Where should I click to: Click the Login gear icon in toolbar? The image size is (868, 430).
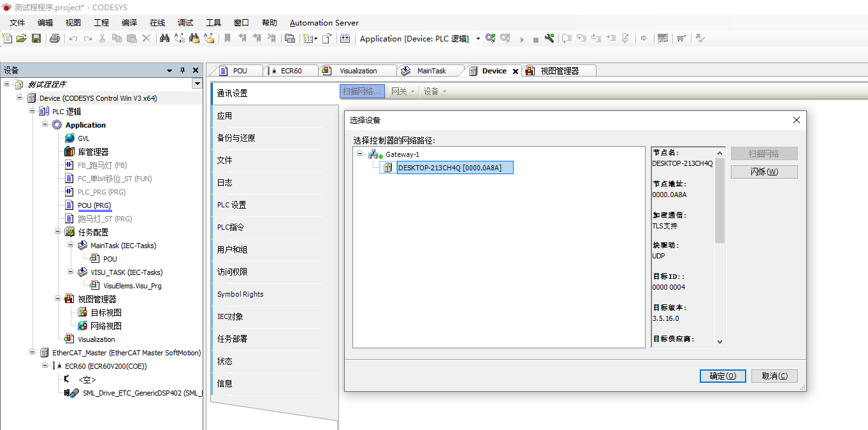pyautogui.click(x=490, y=38)
